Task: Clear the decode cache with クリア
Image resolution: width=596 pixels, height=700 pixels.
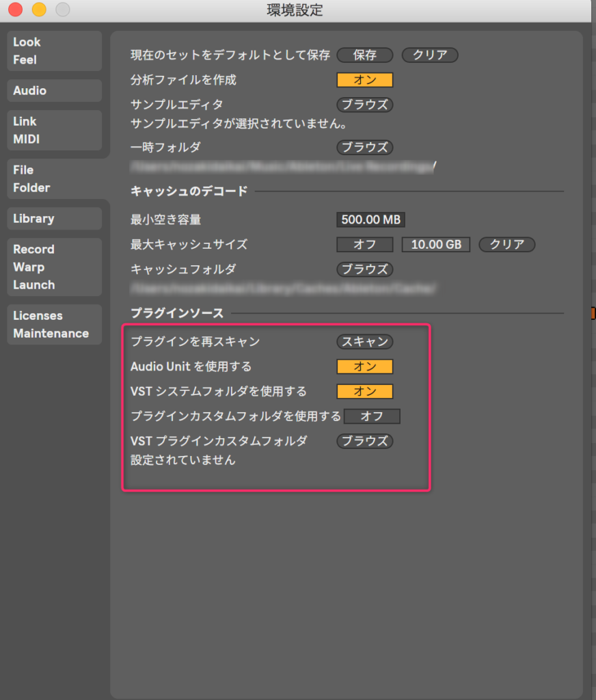Action: click(x=506, y=245)
